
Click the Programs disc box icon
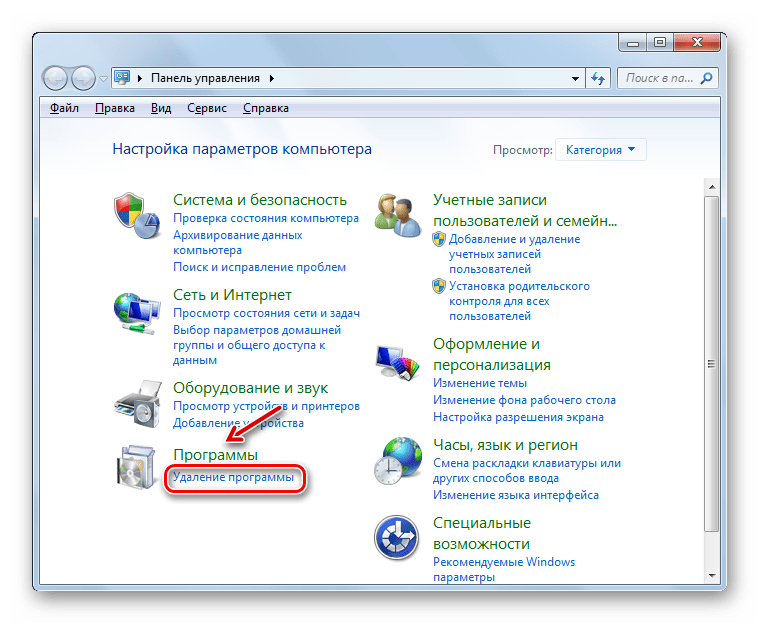click(x=137, y=467)
